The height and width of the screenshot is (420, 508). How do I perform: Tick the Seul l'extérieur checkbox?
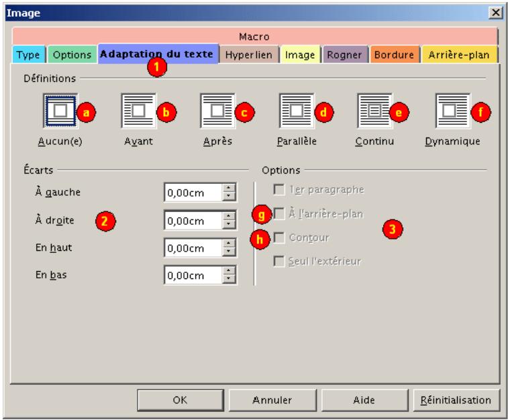tap(279, 261)
